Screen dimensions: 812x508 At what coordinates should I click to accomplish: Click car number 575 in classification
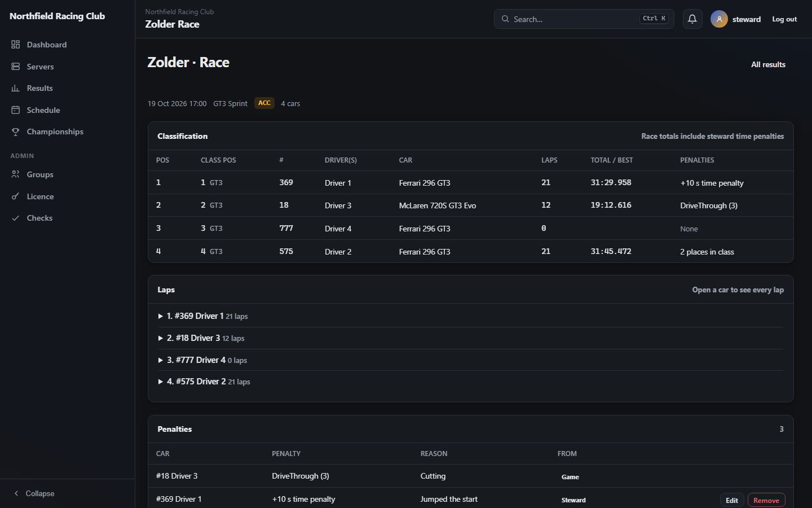coord(286,251)
